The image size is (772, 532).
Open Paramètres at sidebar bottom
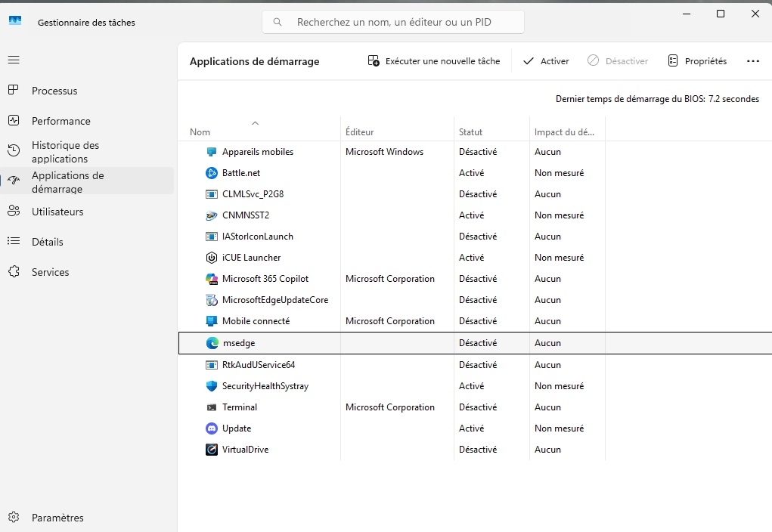(87, 517)
